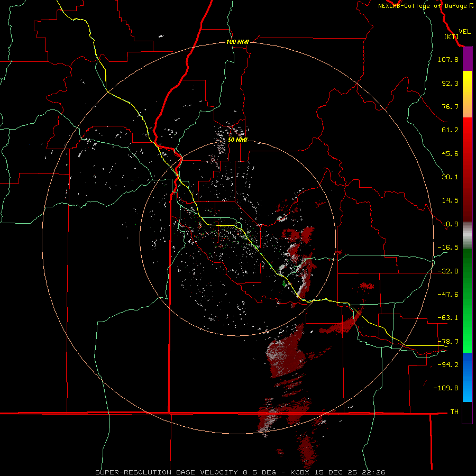Click the -78.7 velocity scale value
Viewport: 476px width, 476px height.
coord(448,342)
